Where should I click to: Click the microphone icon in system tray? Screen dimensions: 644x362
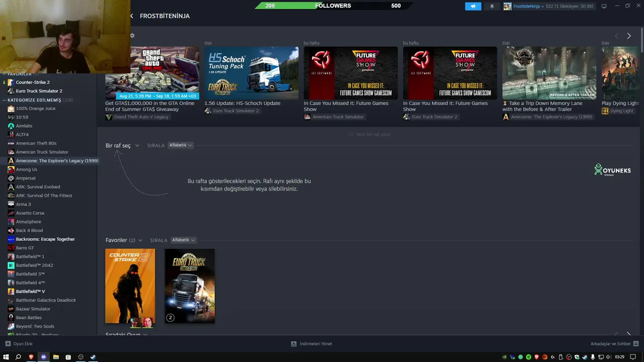[x=593, y=357]
